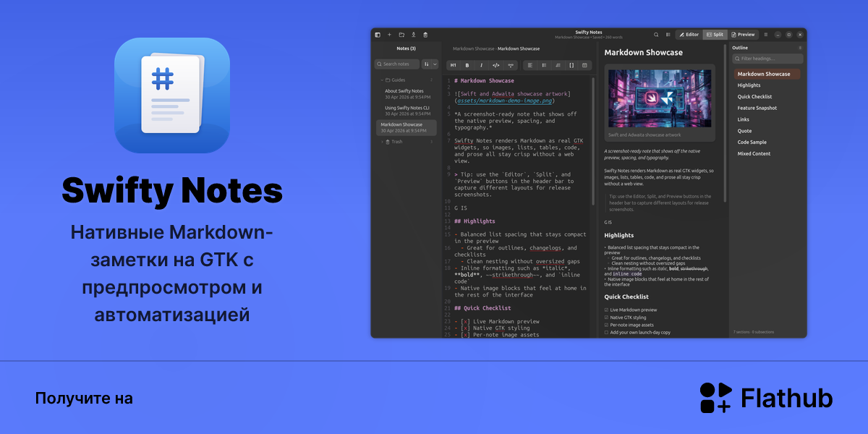
Task: Switch to Editor view
Action: tap(689, 35)
